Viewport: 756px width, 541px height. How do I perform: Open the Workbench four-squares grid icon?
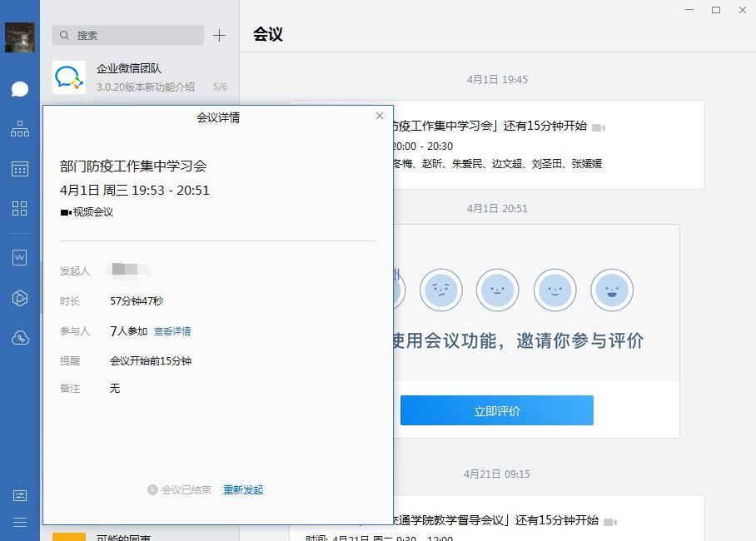click(20, 209)
